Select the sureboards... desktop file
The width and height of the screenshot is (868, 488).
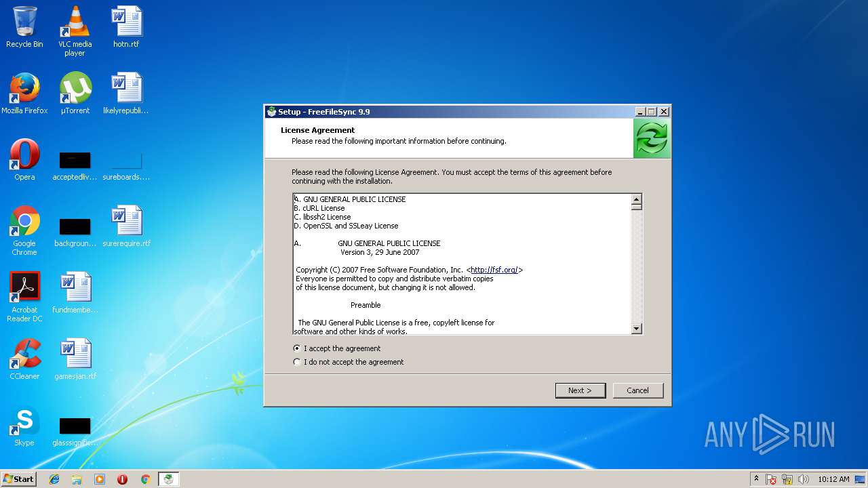click(126, 166)
